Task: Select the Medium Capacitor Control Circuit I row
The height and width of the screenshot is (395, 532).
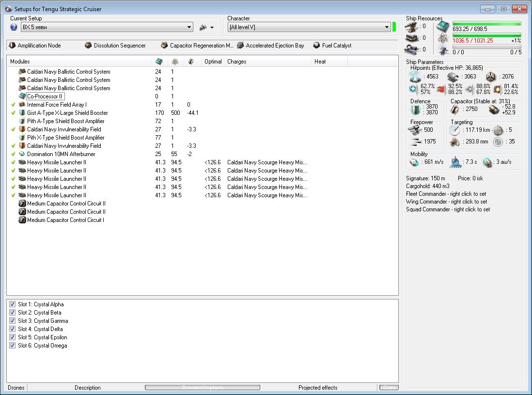Action: [x=203, y=220]
